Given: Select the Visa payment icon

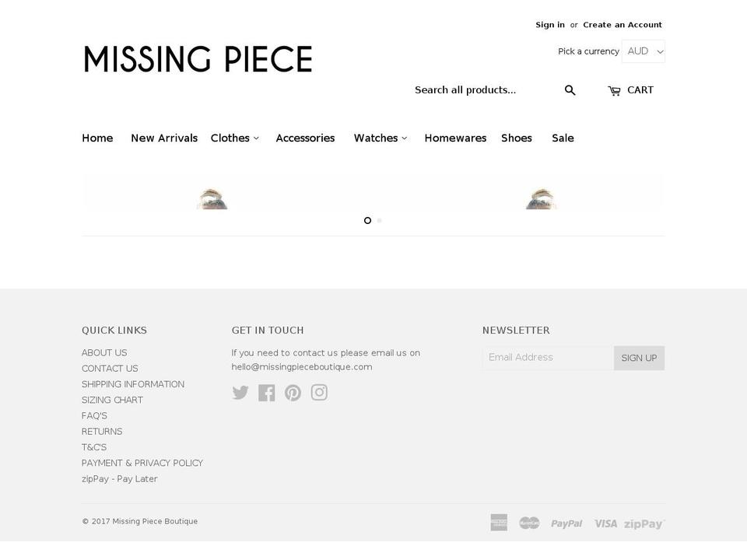Looking at the screenshot, I should pyautogui.click(x=605, y=523).
